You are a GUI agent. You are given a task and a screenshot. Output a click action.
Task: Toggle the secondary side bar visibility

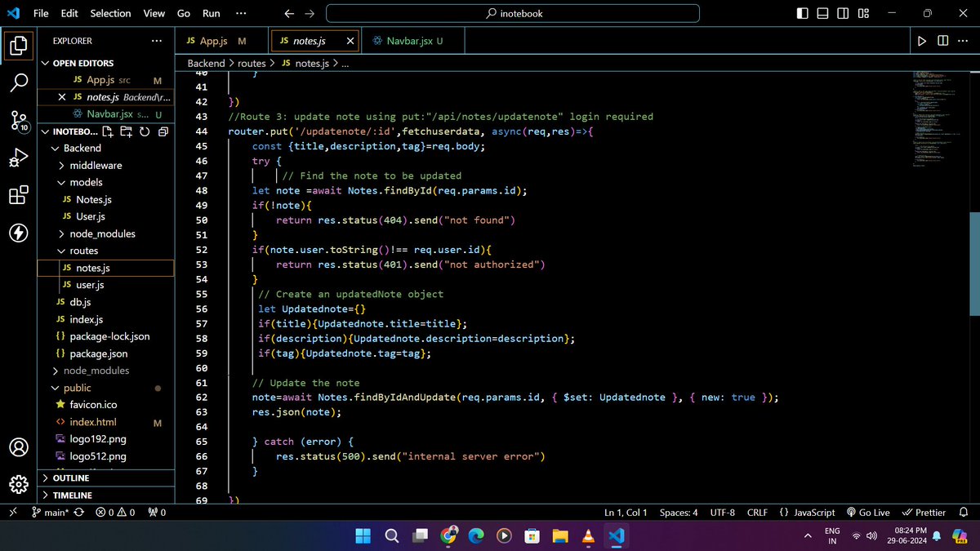pos(842,13)
